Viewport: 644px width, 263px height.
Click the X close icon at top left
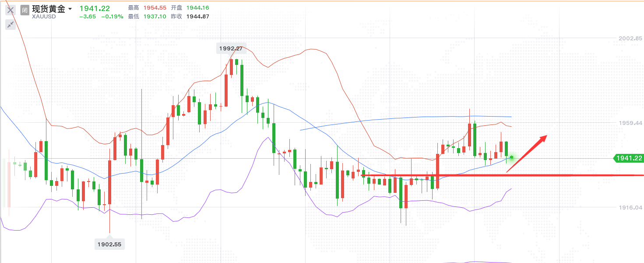coord(11,10)
